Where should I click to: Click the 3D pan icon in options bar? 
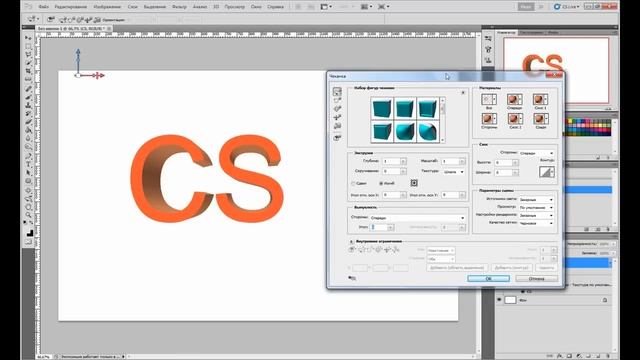(x=79, y=19)
